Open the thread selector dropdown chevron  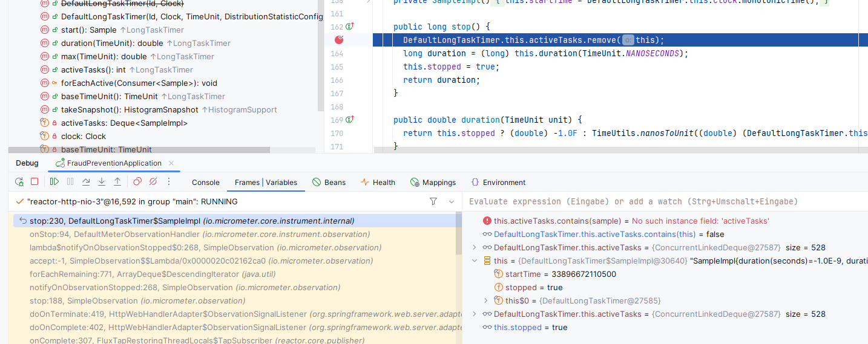pos(452,201)
